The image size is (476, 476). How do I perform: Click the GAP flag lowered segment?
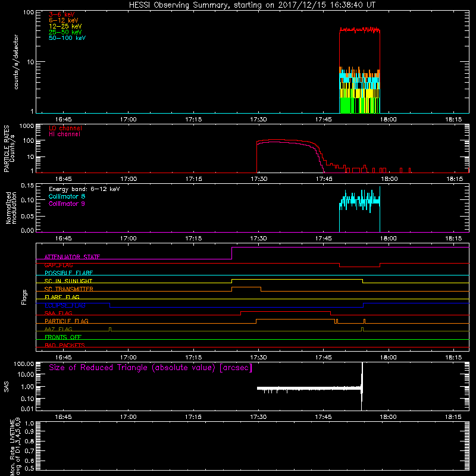360,267
